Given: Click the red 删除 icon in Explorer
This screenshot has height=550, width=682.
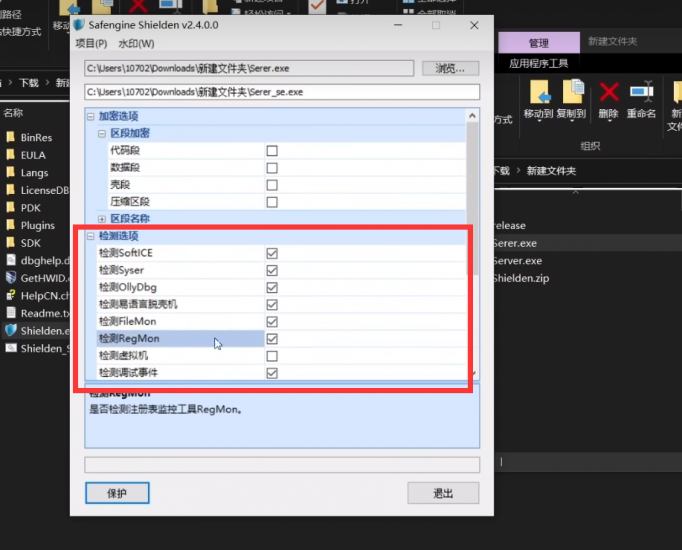Looking at the screenshot, I should 609,92.
